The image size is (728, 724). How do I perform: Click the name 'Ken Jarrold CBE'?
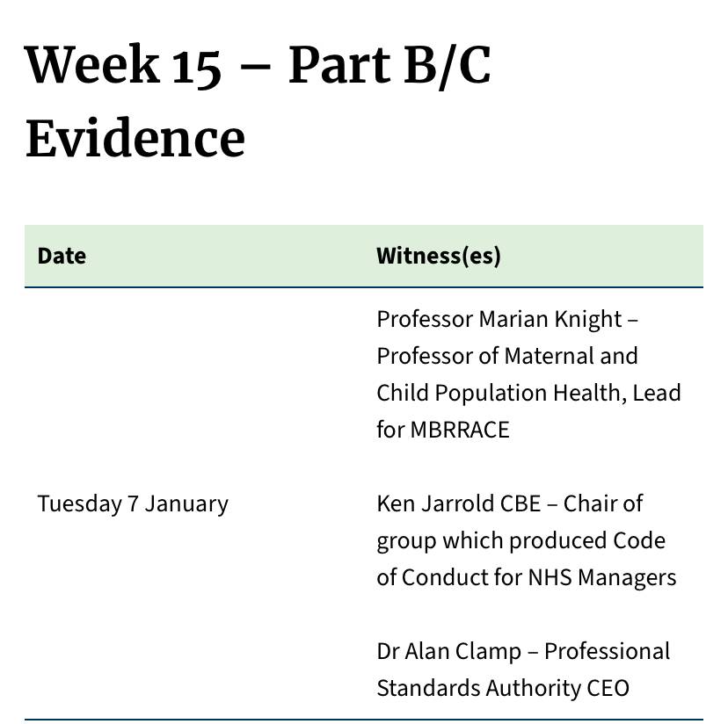(459, 503)
